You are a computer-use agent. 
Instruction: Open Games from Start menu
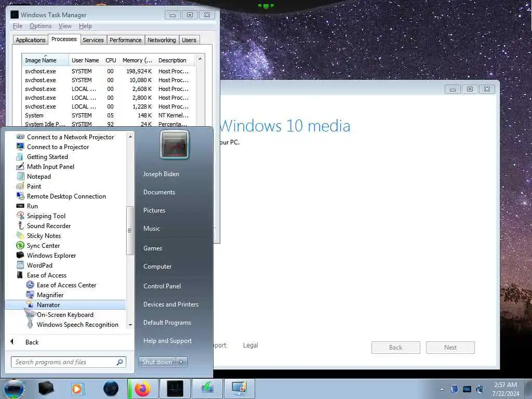[153, 248]
